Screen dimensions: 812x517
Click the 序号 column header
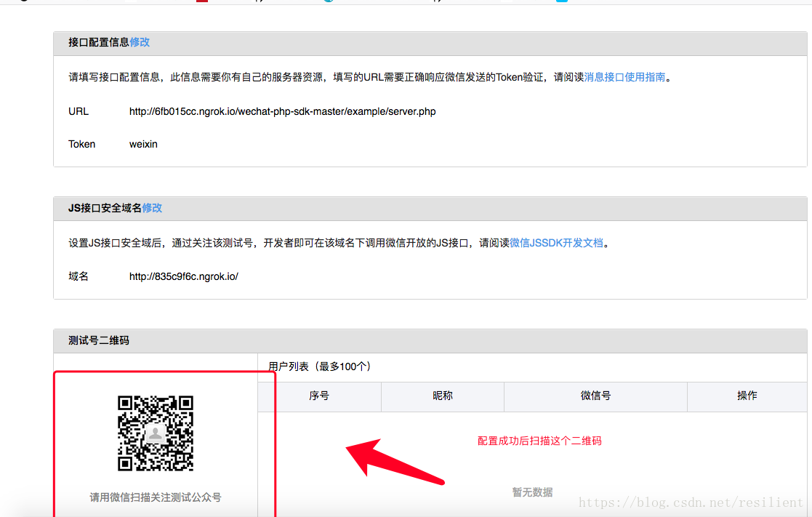click(x=319, y=396)
